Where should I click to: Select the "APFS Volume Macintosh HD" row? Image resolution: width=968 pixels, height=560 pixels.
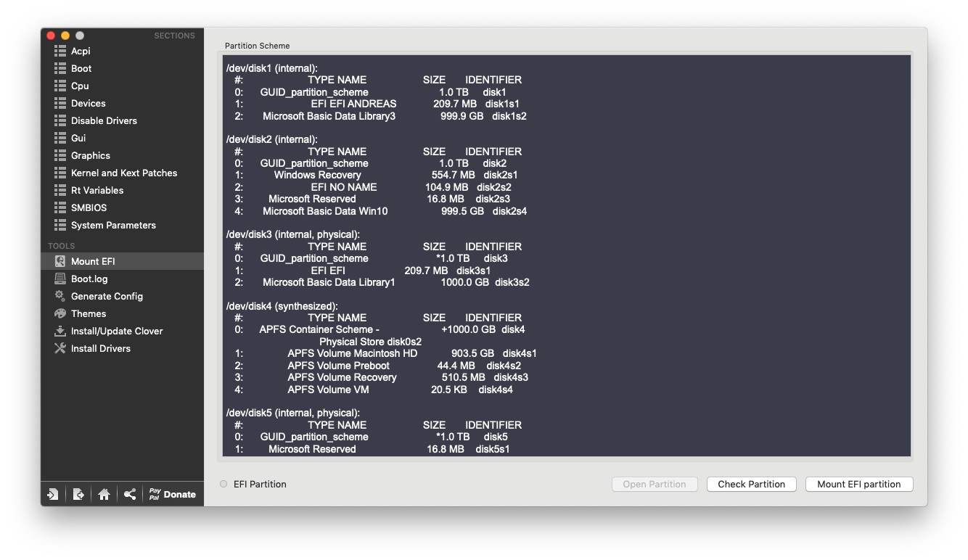(x=385, y=353)
